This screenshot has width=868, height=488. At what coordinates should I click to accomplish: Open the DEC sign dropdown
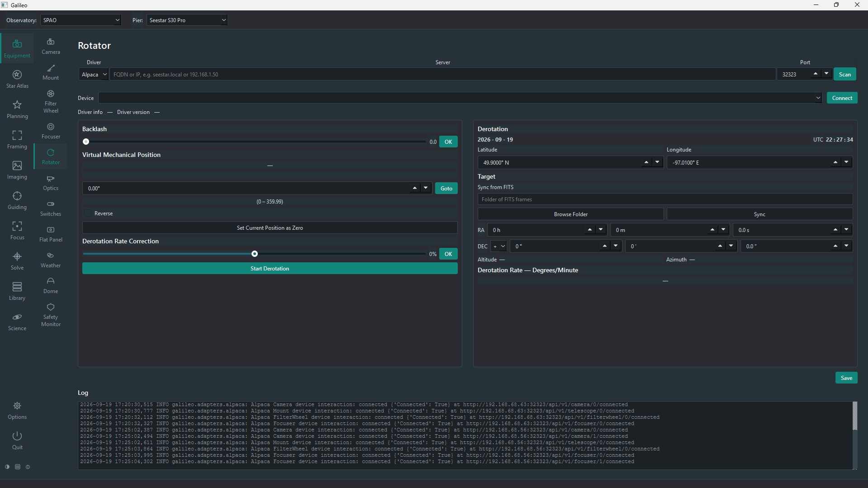pos(499,246)
